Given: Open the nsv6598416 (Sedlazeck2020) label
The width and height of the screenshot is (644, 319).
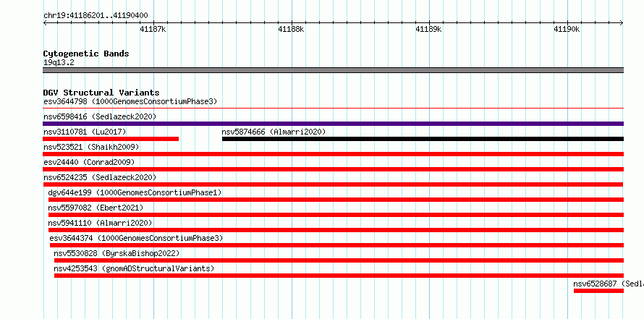Looking at the screenshot, I should pyautogui.click(x=100, y=116).
